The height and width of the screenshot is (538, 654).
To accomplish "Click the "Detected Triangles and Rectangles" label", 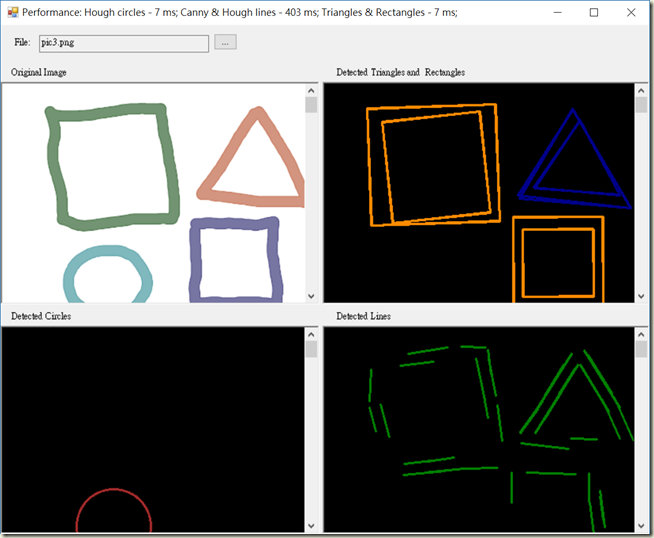I will [x=400, y=72].
